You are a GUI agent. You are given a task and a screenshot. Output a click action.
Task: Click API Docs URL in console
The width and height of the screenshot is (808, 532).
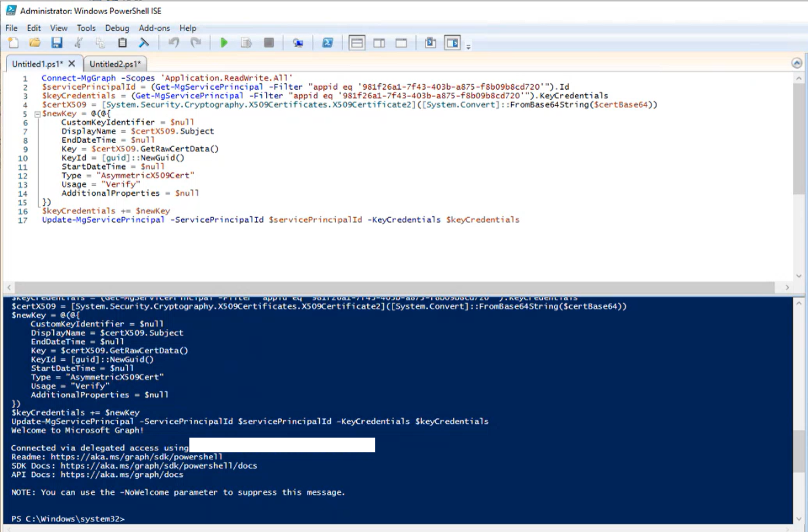click(x=122, y=475)
